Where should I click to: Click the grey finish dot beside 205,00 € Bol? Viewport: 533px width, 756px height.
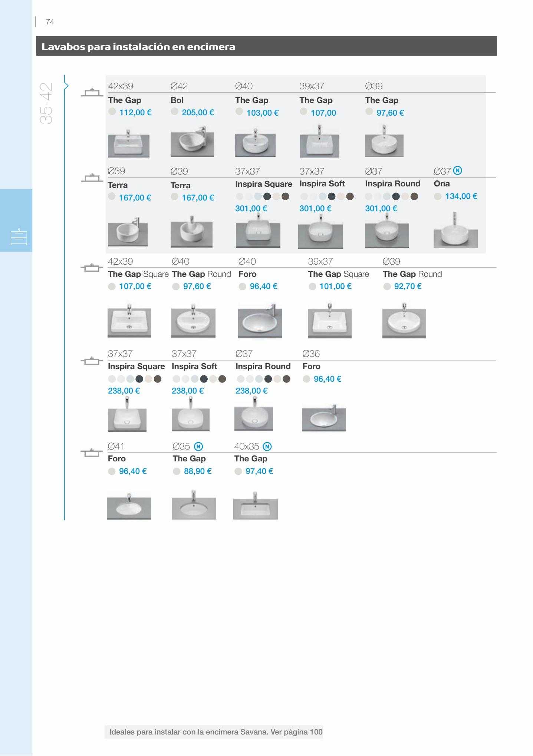coord(174,112)
